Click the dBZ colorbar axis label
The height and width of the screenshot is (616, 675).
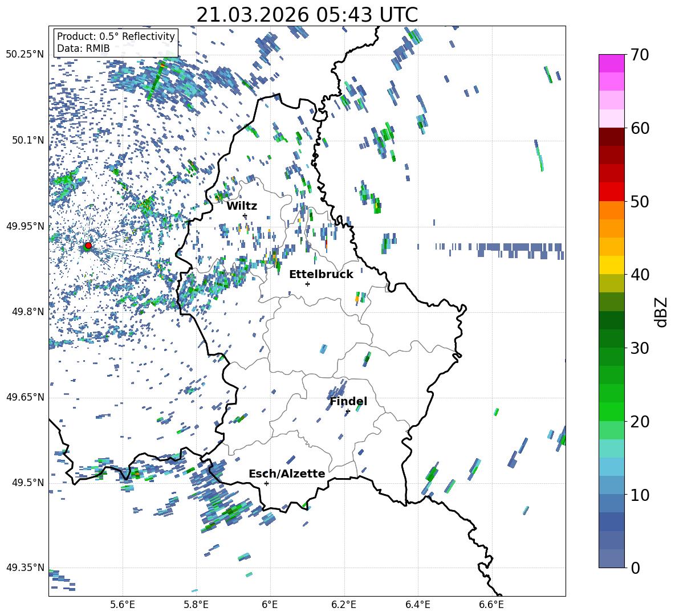click(x=661, y=312)
